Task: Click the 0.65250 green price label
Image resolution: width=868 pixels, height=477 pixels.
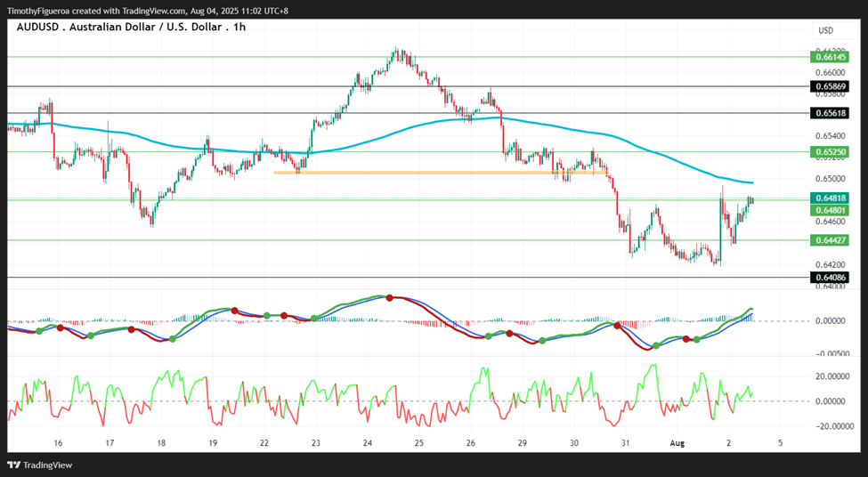Action: [x=829, y=151]
